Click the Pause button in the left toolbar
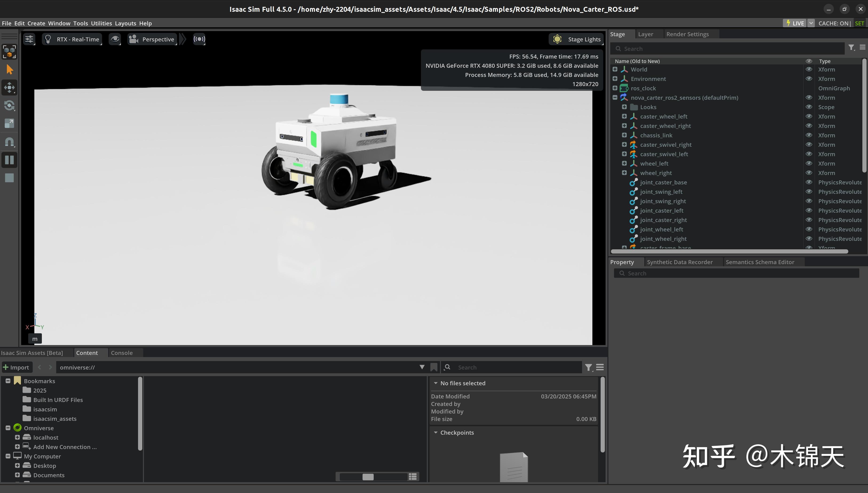 (x=9, y=159)
